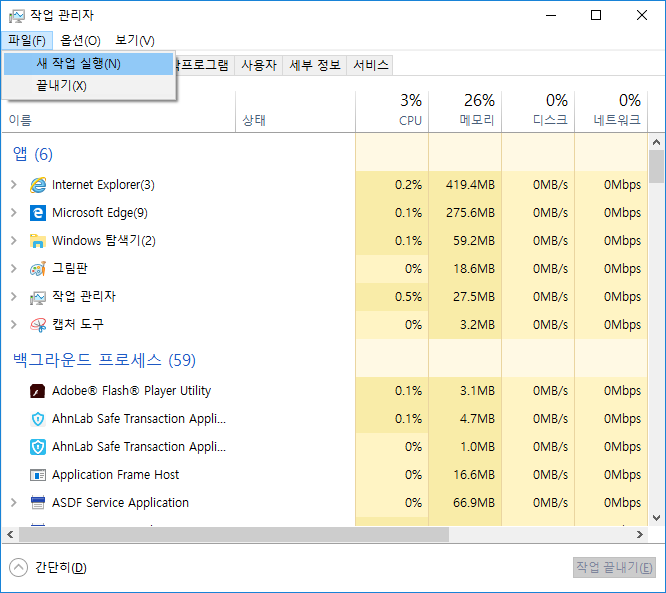This screenshot has height=593, width=666.
Task: Minimize the Task Manager window
Action: (x=551, y=16)
